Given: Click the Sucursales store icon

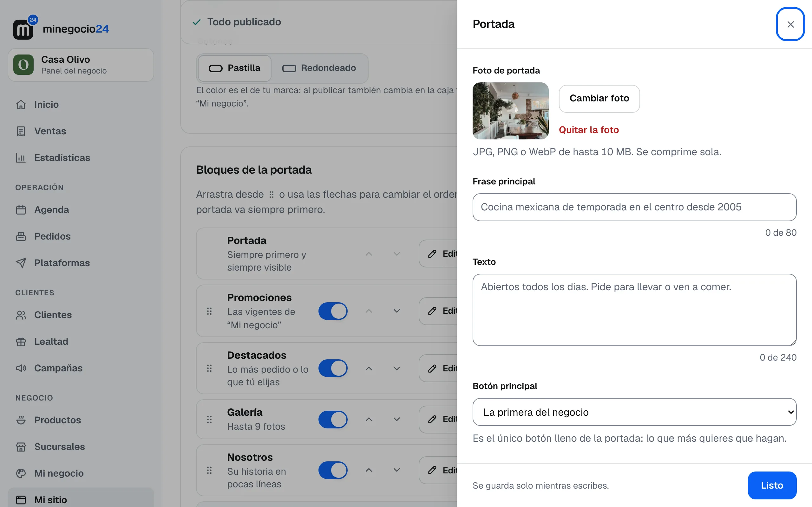Looking at the screenshot, I should [x=21, y=447].
